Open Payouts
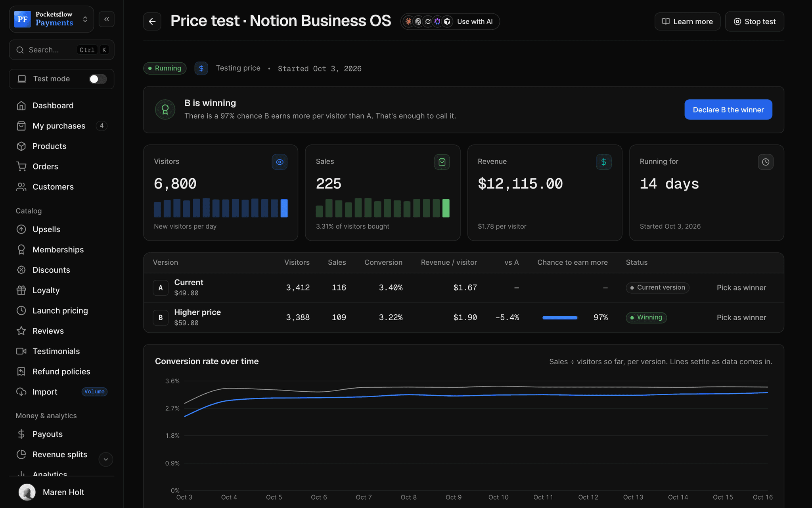 click(x=61, y=434)
